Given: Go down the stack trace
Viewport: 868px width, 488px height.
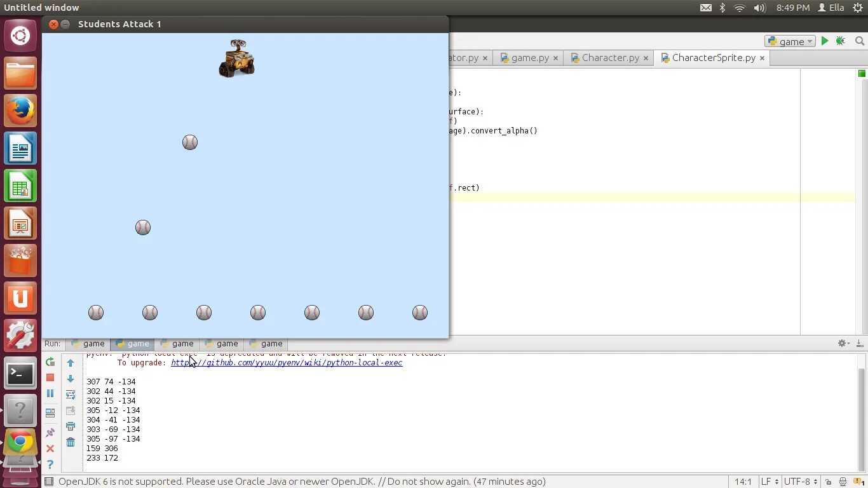Looking at the screenshot, I should (71, 379).
